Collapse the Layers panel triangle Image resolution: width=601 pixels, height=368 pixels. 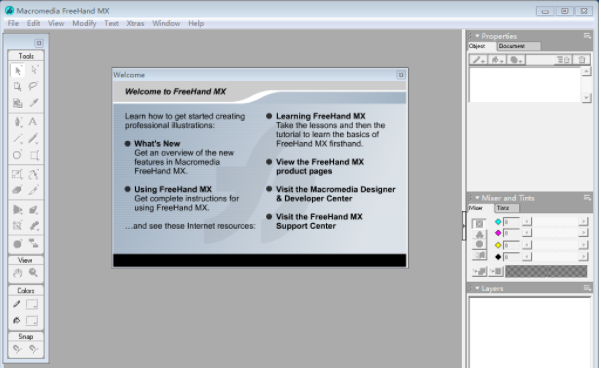tap(477, 288)
